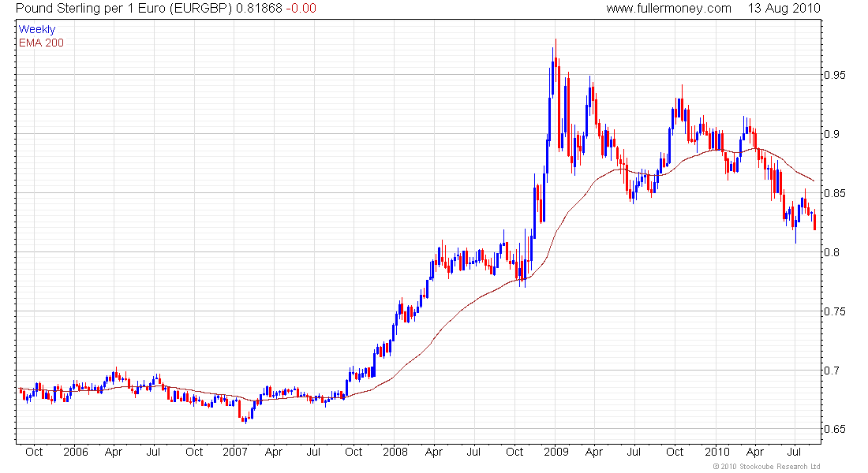
Task: Click the '2008' x-axis label
Action: pos(395,452)
